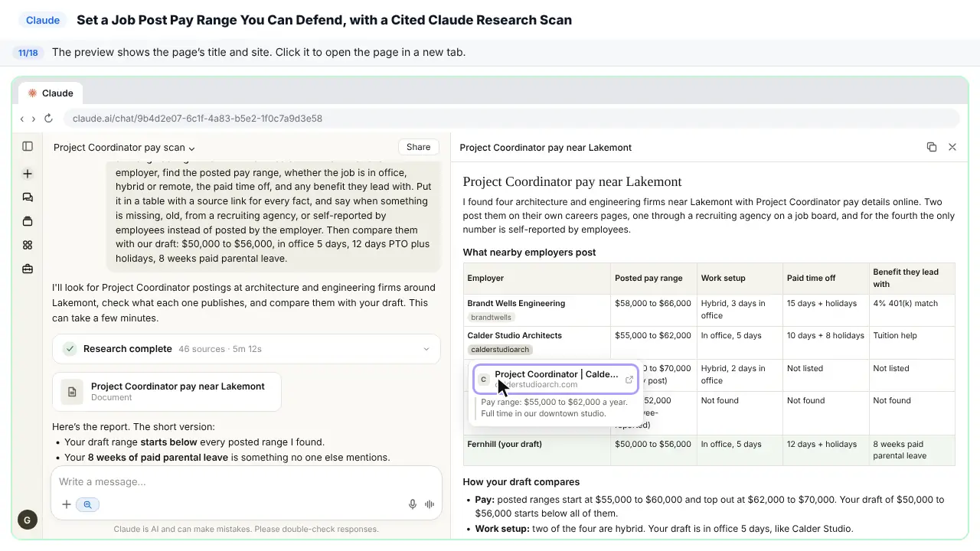Reload the page with refresh icon
This screenshot has height=551, width=980.
[x=48, y=119]
